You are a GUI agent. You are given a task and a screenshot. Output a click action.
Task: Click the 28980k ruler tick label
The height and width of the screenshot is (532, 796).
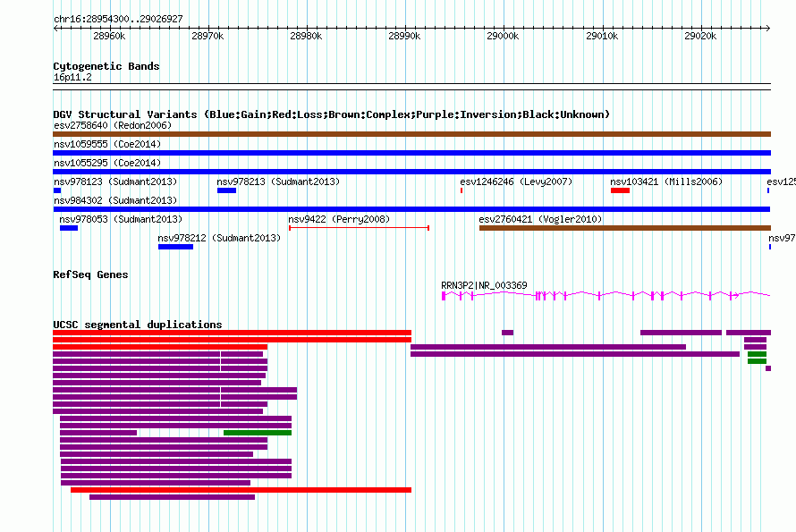306,36
